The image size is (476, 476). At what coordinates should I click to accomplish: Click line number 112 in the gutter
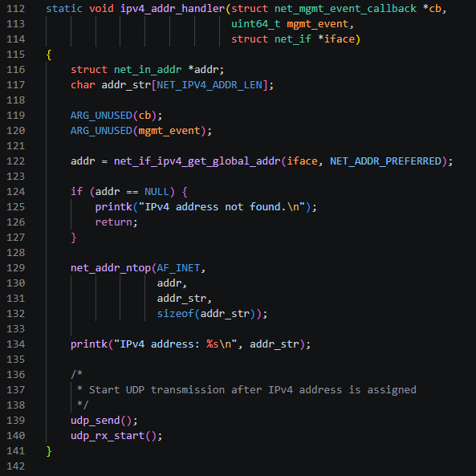pyautogui.click(x=16, y=9)
